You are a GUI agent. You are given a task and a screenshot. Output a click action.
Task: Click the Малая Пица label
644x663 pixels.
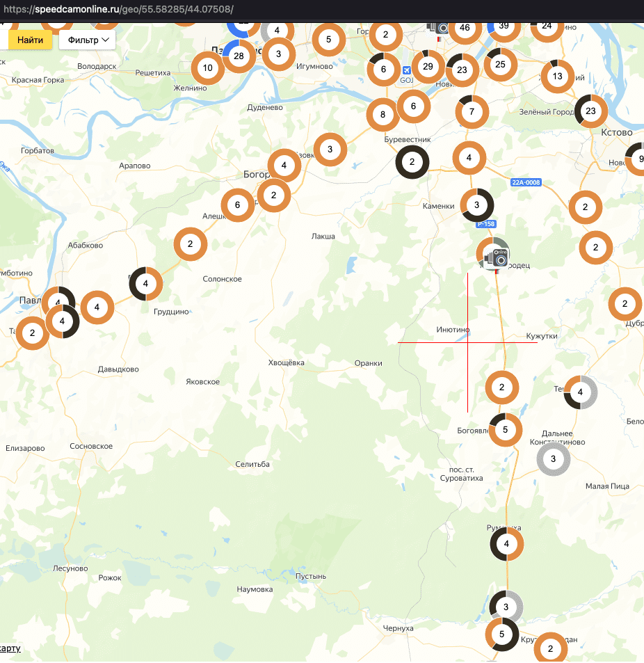(x=607, y=486)
